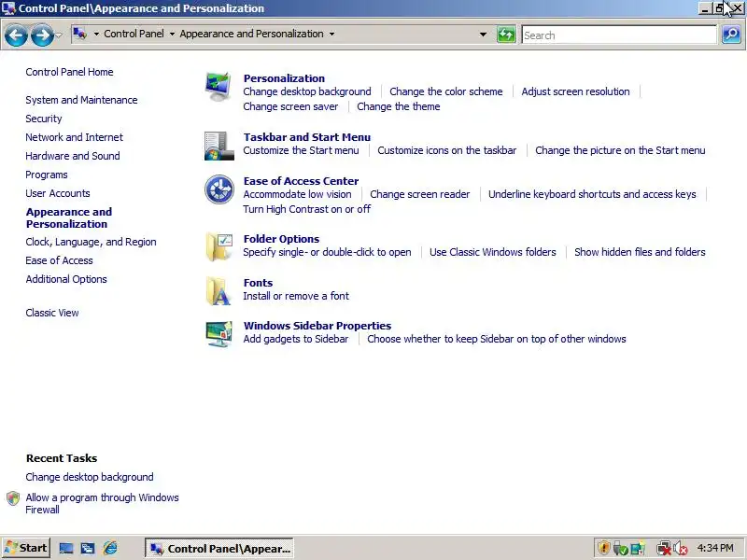747x560 pixels.
Task: Open the Personalization monitor icon
Action: (x=218, y=87)
